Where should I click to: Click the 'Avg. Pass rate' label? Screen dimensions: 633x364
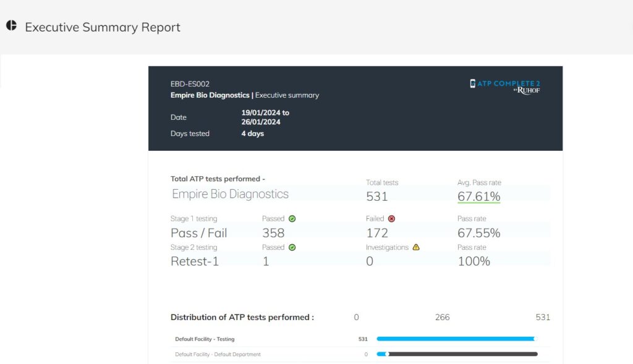tap(479, 182)
